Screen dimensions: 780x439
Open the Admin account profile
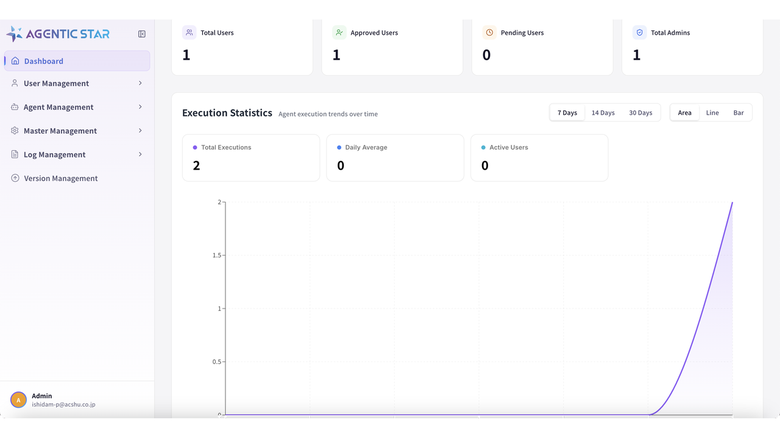pyautogui.click(x=53, y=400)
